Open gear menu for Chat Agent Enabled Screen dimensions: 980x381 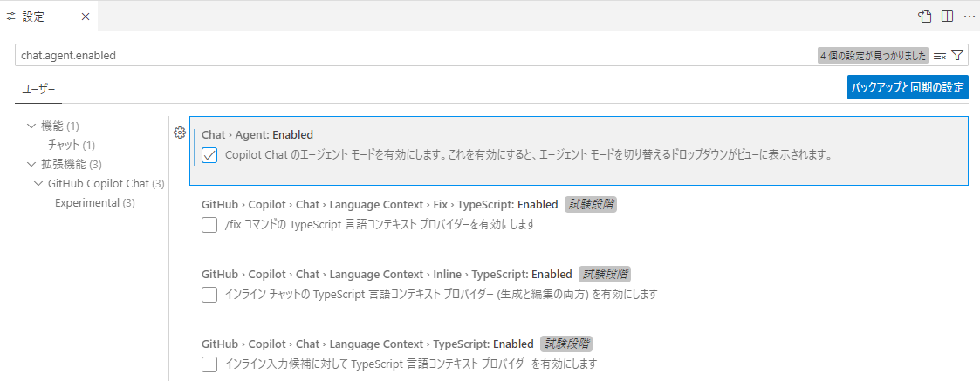(180, 133)
